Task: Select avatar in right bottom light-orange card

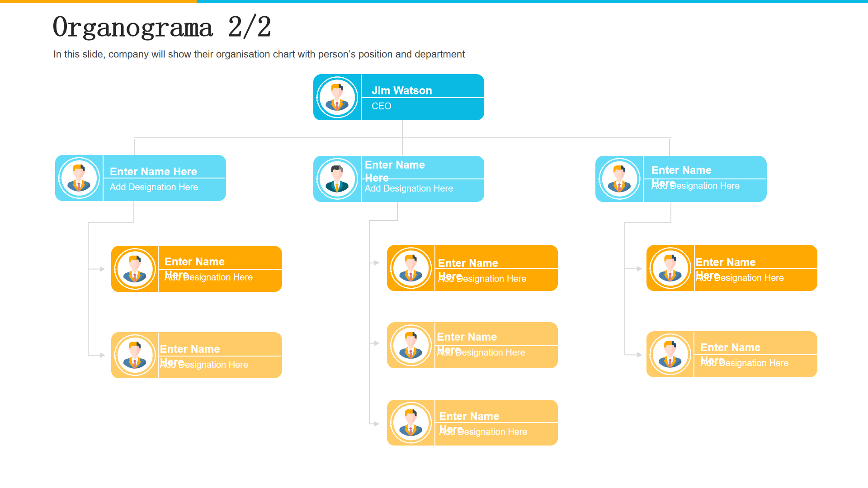Action: 670,354
